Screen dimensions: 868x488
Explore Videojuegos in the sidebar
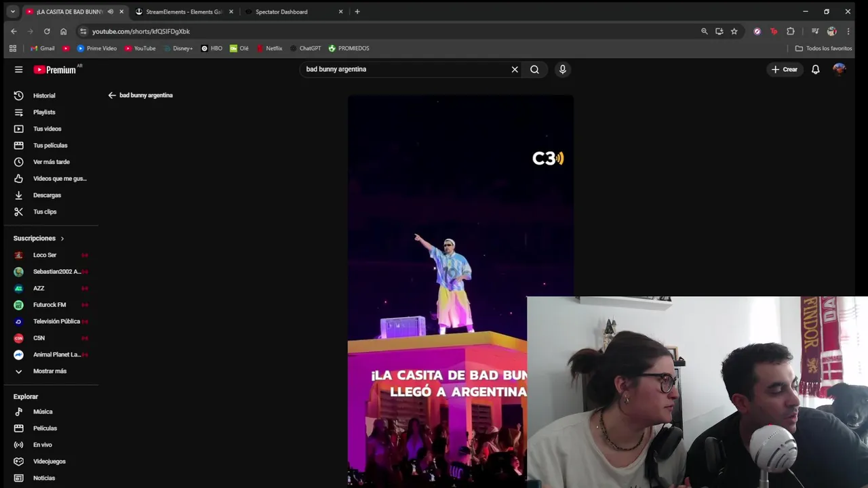tap(49, 462)
